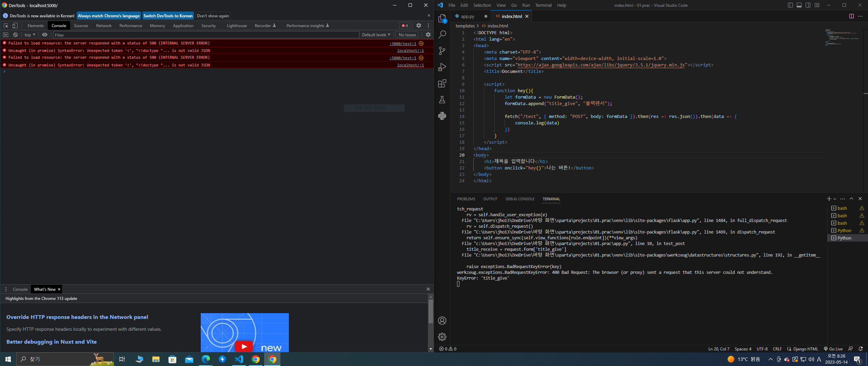Click Don't show again button
This screenshot has height=366, width=868.
coord(213,16)
